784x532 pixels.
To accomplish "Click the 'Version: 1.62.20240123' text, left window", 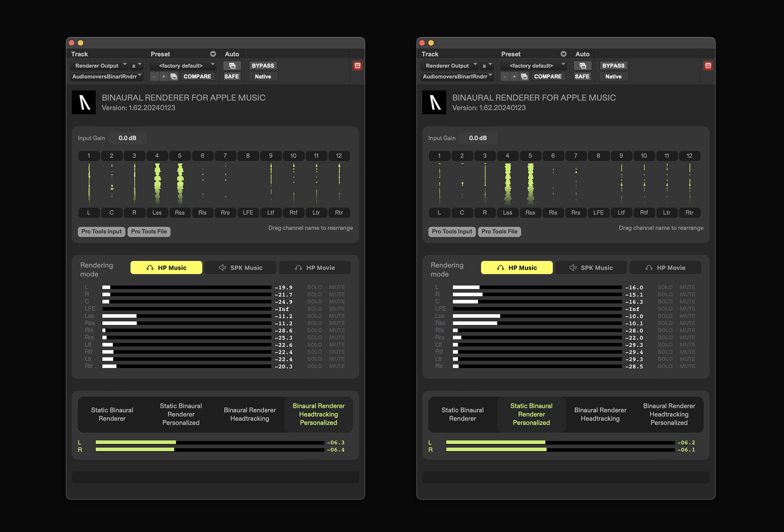I will [139, 108].
